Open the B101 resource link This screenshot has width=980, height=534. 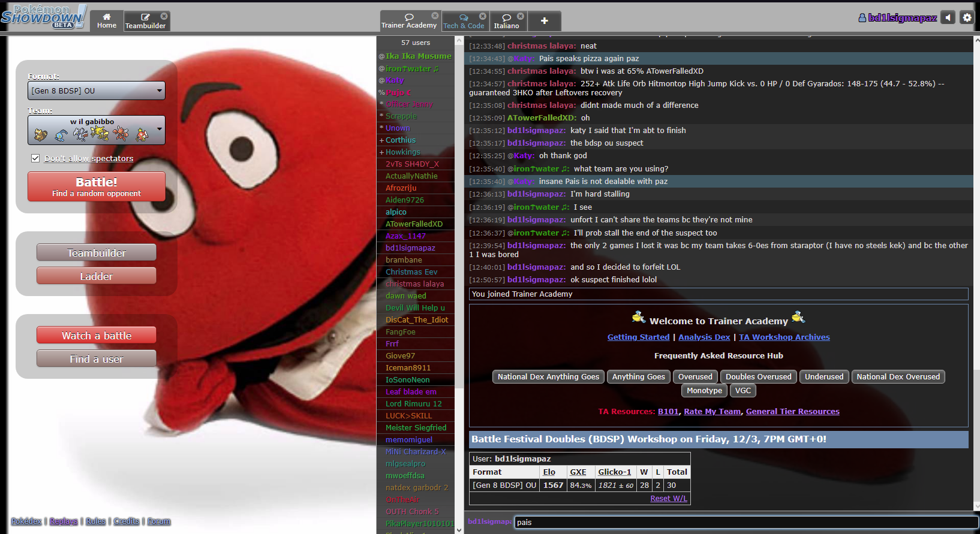click(x=668, y=412)
